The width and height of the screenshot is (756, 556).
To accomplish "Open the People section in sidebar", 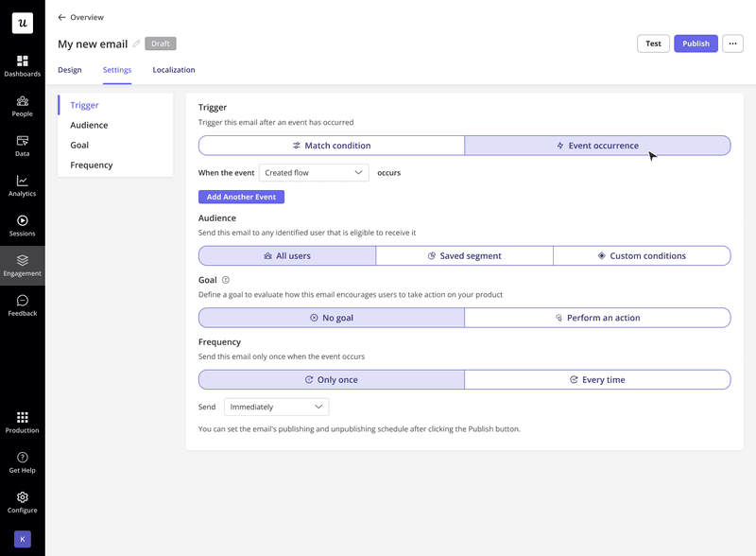I will pyautogui.click(x=22, y=106).
